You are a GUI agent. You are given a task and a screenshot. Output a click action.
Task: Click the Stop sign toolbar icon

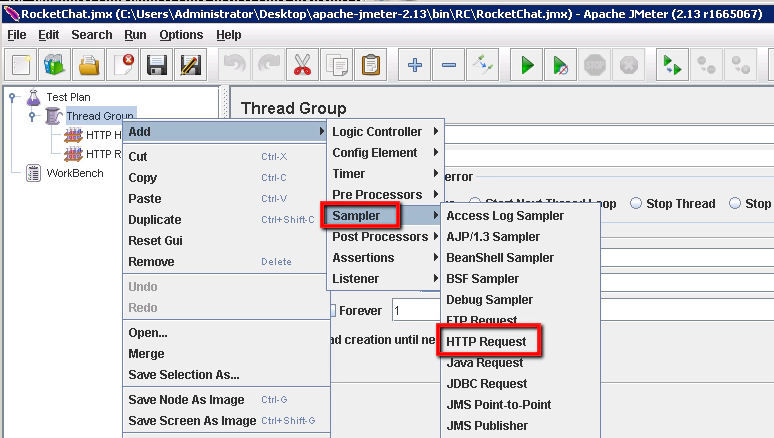click(x=595, y=65)
